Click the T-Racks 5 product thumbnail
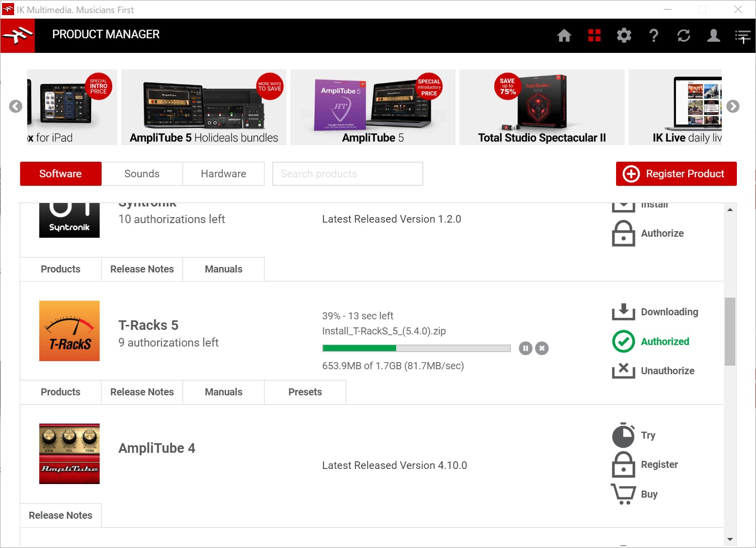 69,331
